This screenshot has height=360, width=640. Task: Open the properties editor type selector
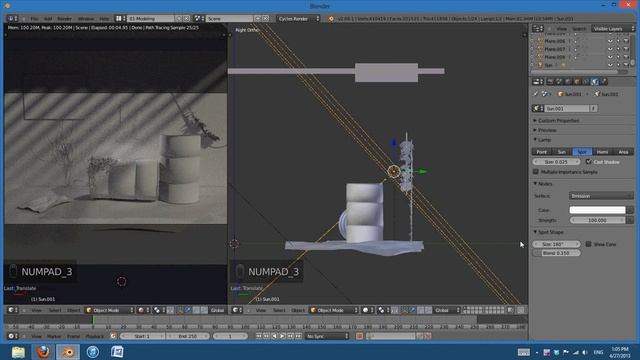(538, 82)
